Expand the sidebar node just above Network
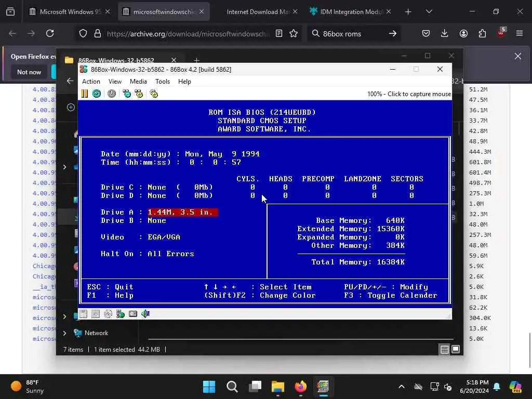 (64, 316)
